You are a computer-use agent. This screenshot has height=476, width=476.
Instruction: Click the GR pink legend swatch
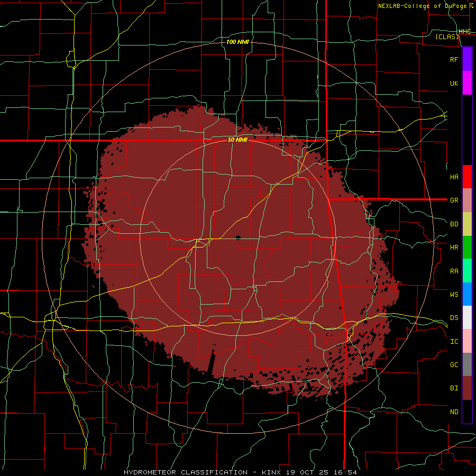tap(467, 200)
